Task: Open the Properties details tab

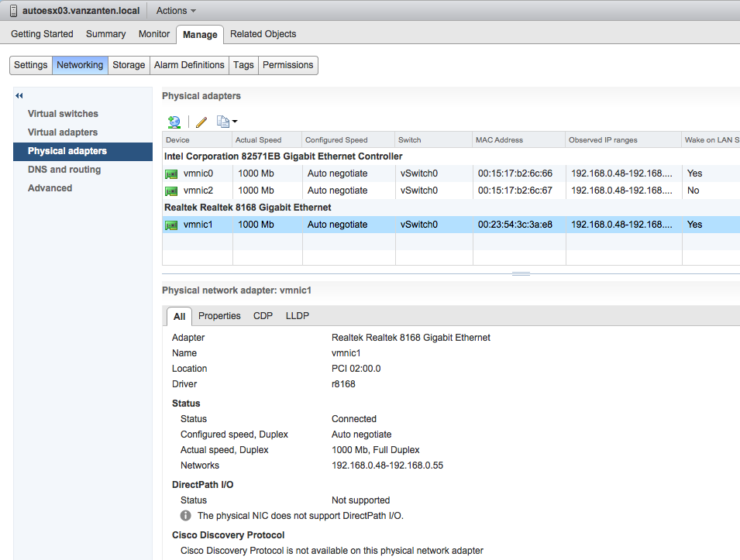Action: coord(219,315)
